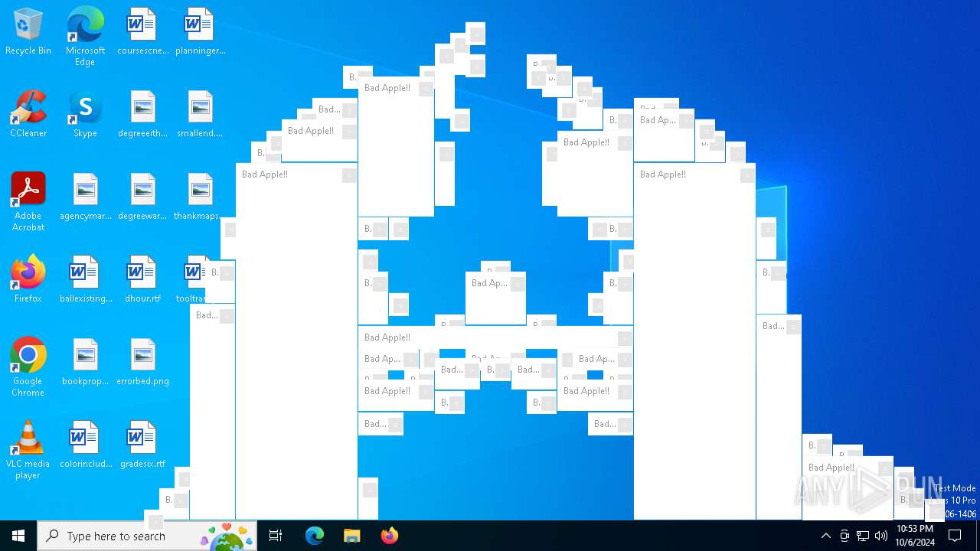The image size is (980, 551).
Task: Launch VLC media player shortcut
Action: (28, 449)
